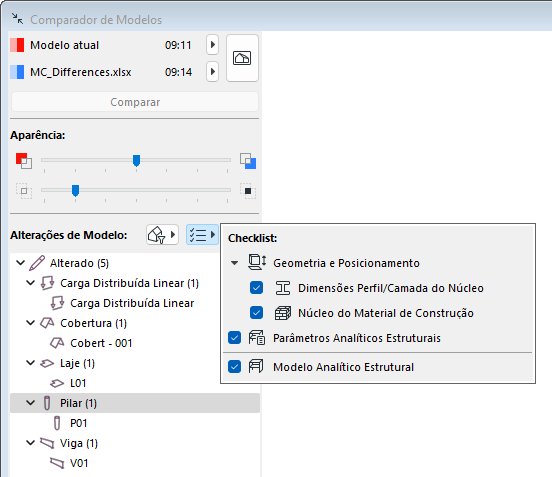552x477 pixels.
Task: Click the Modelo Analítico Estrutural label
Action: pyautogui.click(x=344, y=367)
